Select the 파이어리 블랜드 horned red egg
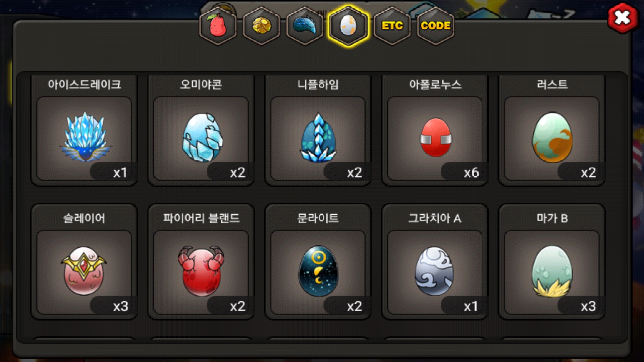644x362 pixels. click(201, 272)
